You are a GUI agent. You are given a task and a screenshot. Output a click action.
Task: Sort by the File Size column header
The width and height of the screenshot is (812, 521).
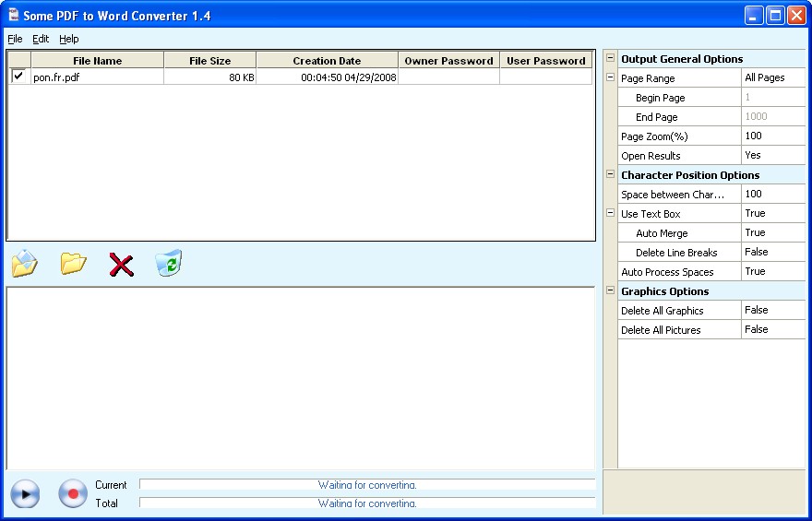(209, 61)
